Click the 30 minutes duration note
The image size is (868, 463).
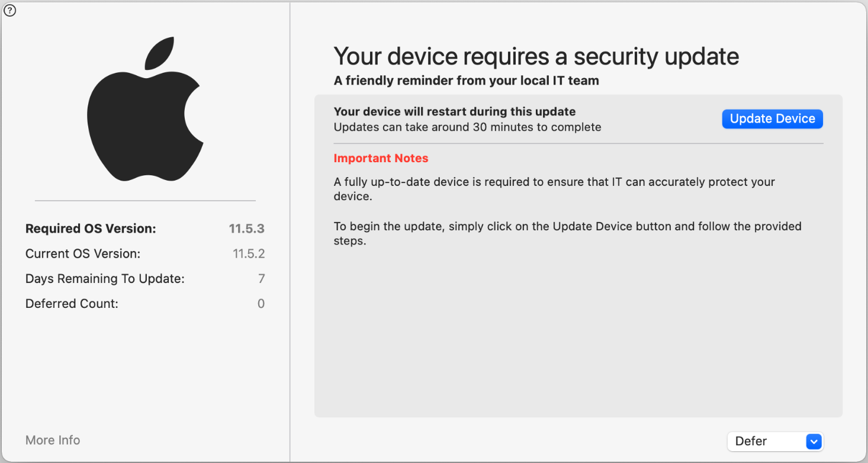(x=468, y=127)
